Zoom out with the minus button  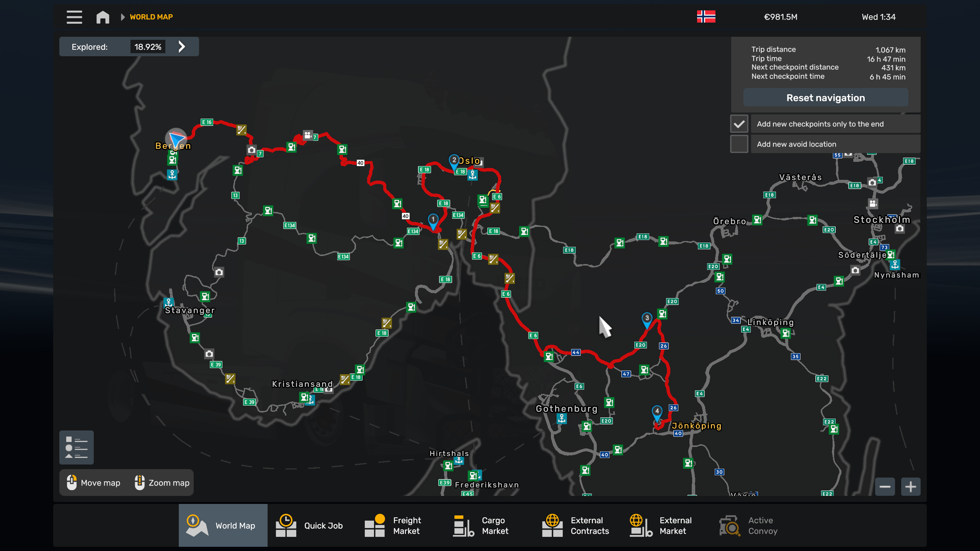tap(885, 487)
